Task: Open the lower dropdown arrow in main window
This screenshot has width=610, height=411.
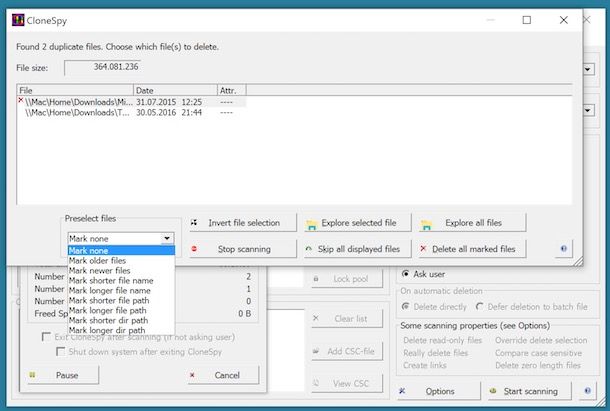Action: [587, 111]
